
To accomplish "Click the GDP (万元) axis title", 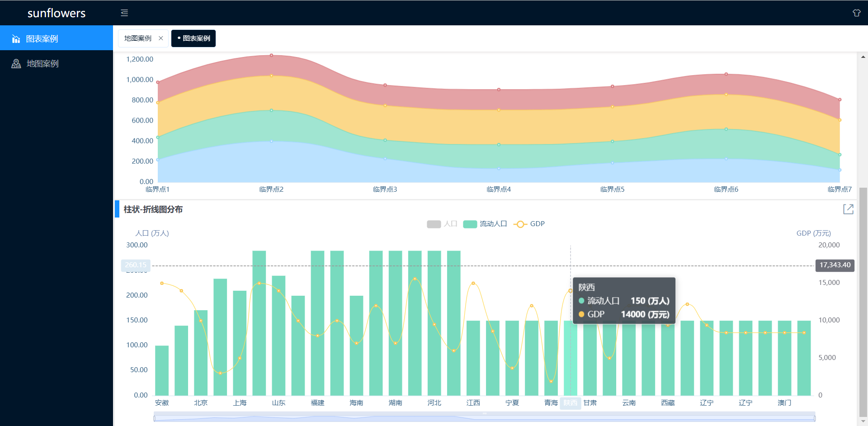I will click(x=813, y=233).
